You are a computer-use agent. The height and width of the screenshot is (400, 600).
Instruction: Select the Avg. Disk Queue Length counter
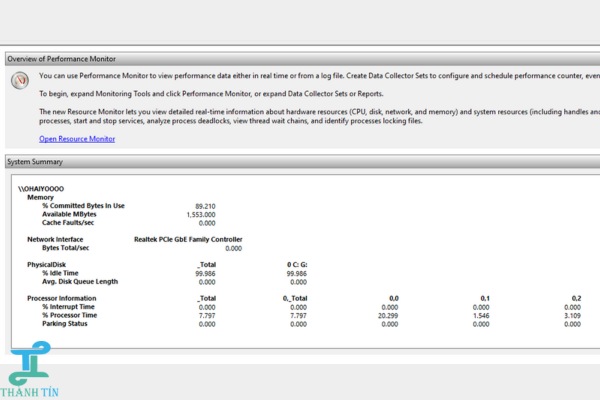coord(80,281)
